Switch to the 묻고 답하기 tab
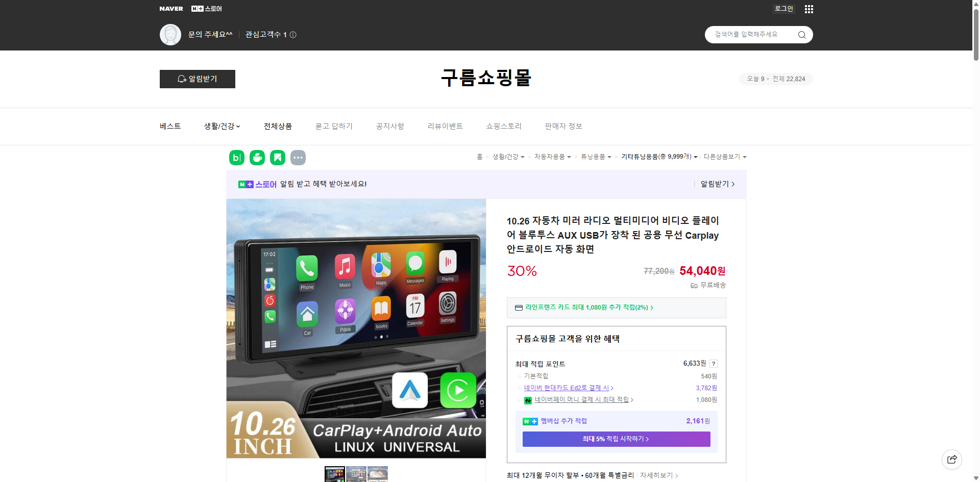Viewport: 980px width, 482px height. [x=334, y=126]
